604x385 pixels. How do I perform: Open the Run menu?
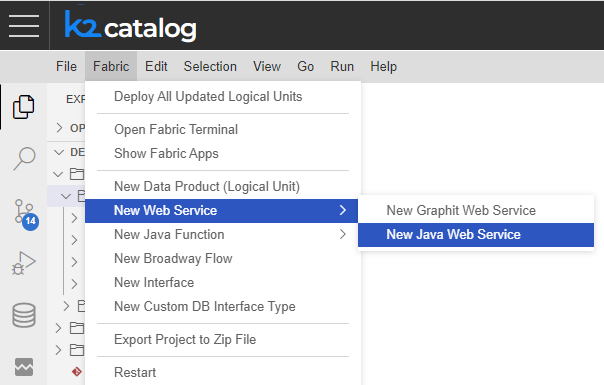point(342,66)
